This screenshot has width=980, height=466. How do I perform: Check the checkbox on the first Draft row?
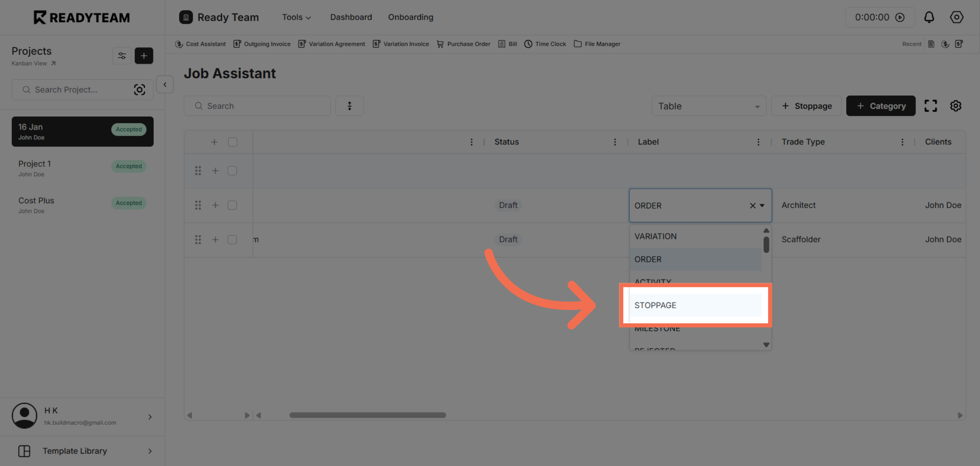point(232,205)
